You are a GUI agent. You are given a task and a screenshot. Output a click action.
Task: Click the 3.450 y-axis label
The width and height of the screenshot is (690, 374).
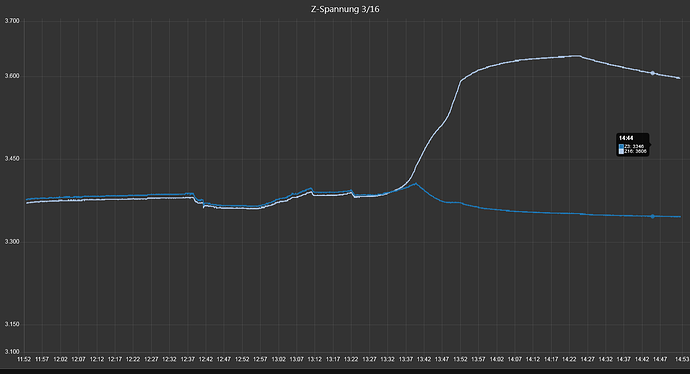point(12,159)
